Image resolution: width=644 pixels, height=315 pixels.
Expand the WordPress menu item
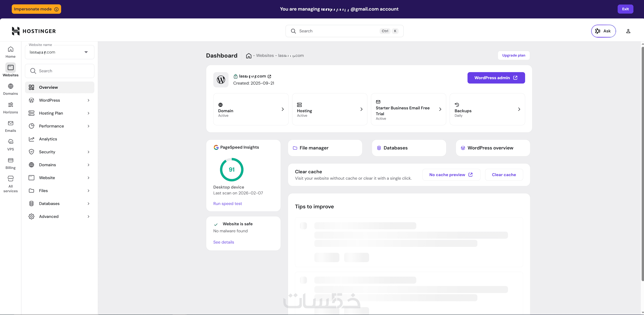point(59,100)
